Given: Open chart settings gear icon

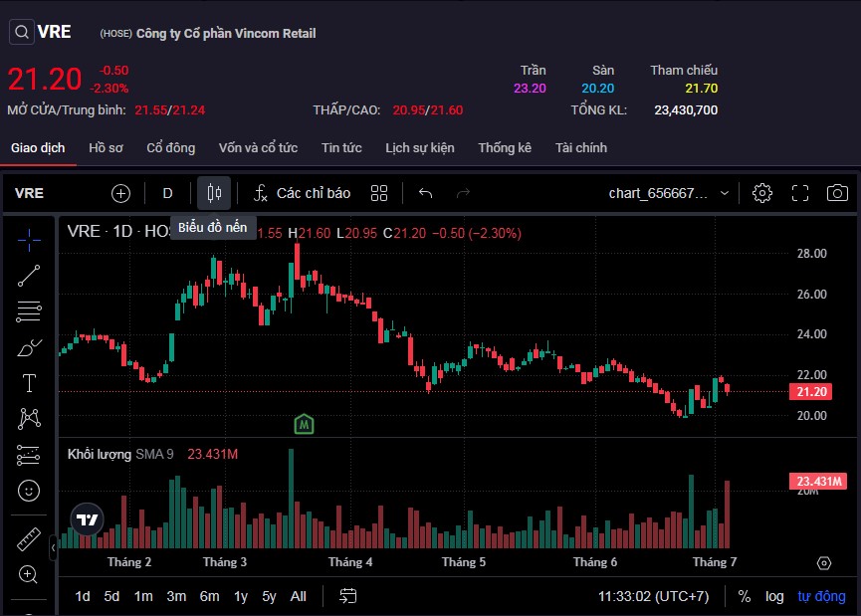Looking at the screenshot, I should [x=762, y=193].
